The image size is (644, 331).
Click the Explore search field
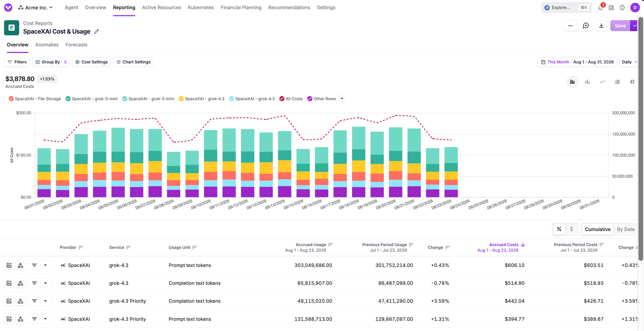566,8
